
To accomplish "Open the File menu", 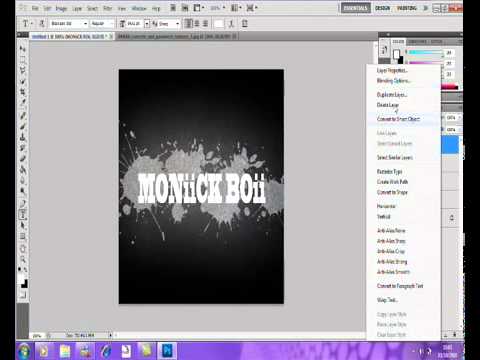I will pyautogui.click(x=35, y=8).
